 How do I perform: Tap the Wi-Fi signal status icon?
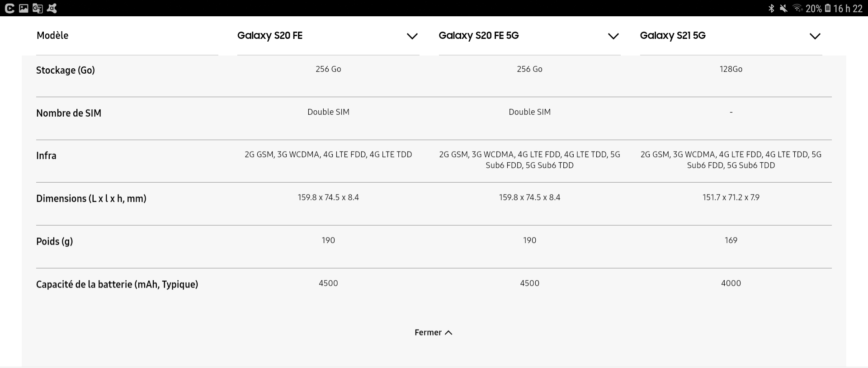pyautogui.click(x=797, y=8)
